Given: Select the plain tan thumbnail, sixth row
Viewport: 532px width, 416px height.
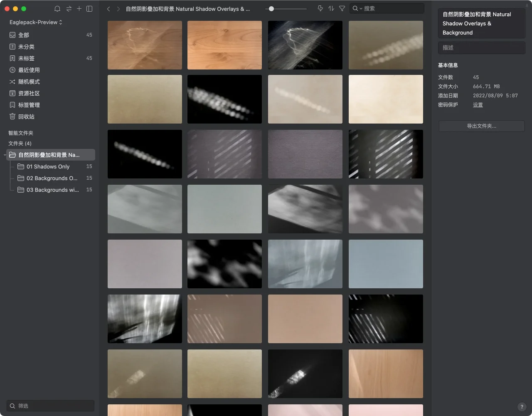Looking at the screenshot, I should pyautogui.click(x=305, y=319).
